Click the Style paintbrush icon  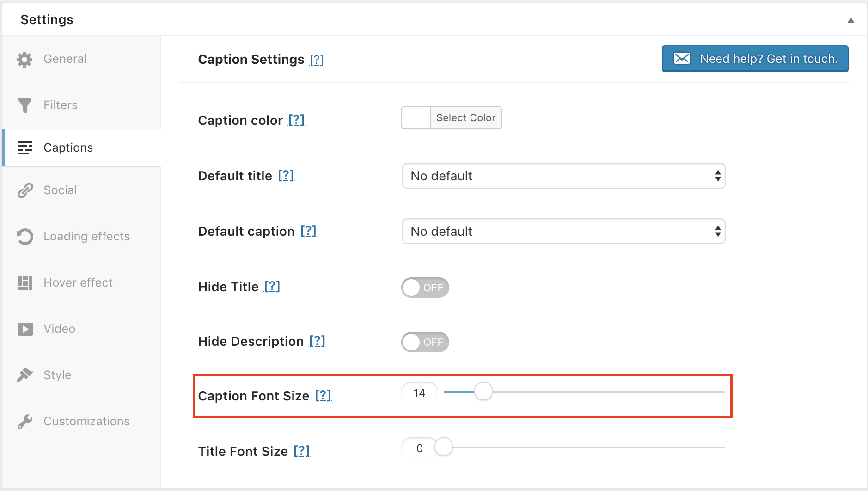pyautogui.click(x=25, y=375)
